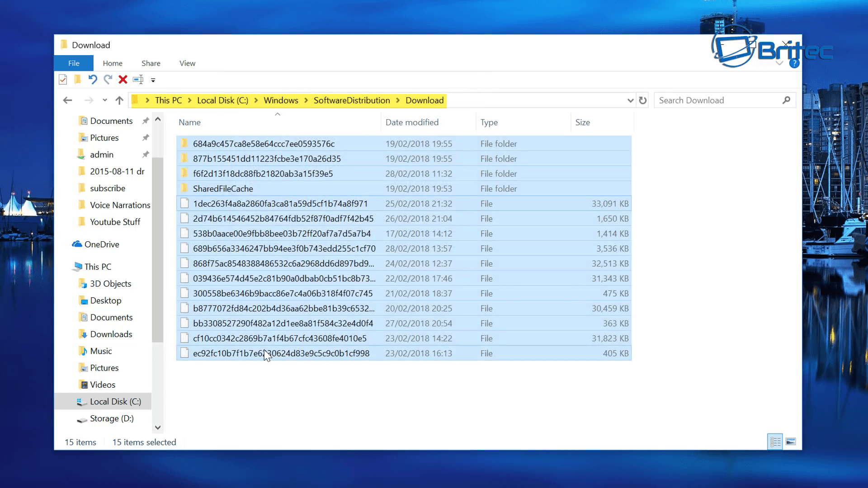This screenshot has height=488, width=868.
Task: Click the refresh/sync icon in address bar
Action: pos(643,100)
